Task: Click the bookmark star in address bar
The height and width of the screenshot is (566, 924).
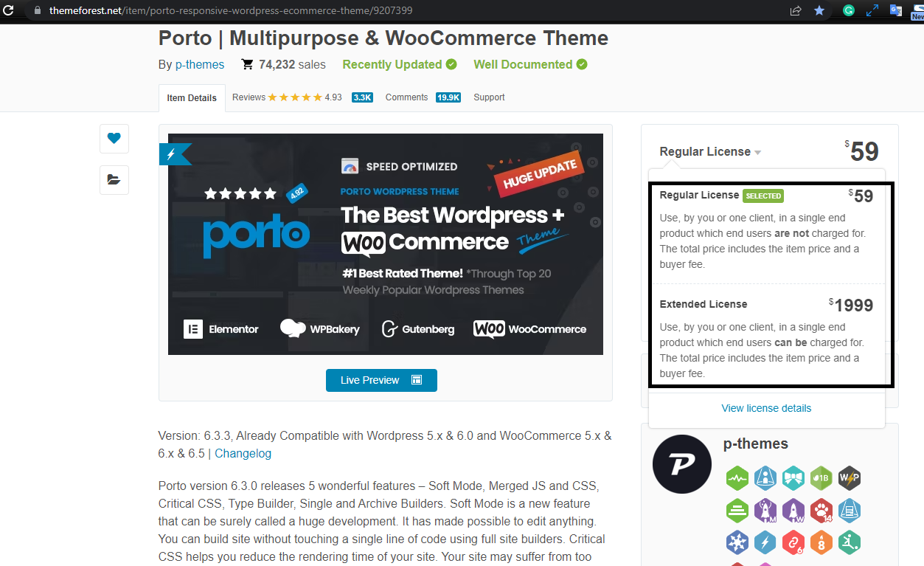Action: point(819,11)
